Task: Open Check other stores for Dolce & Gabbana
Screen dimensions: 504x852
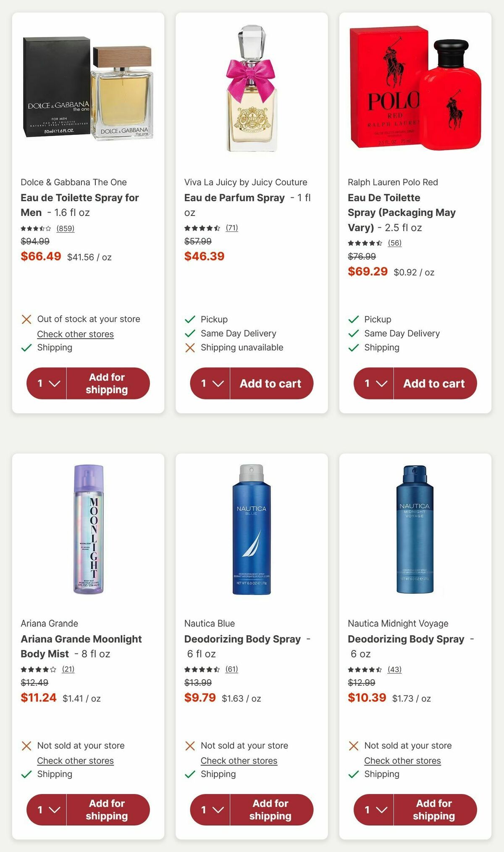Action: 75,334
